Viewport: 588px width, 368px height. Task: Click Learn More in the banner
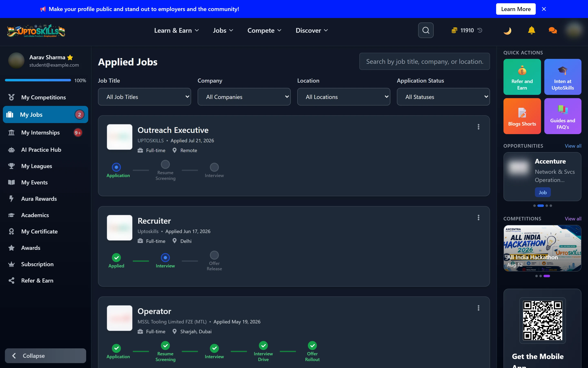tap(516, 9)
